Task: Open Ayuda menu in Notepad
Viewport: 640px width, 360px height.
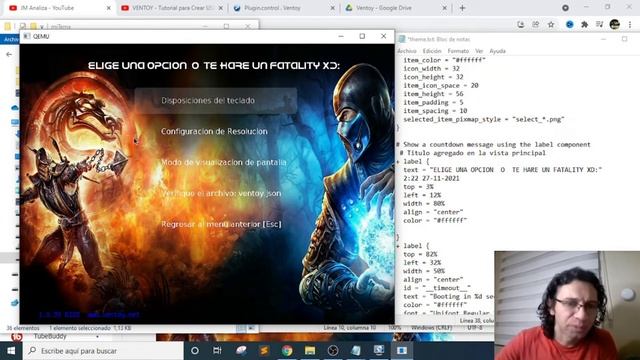Action: pyautogui.click(x=498, y=51)
